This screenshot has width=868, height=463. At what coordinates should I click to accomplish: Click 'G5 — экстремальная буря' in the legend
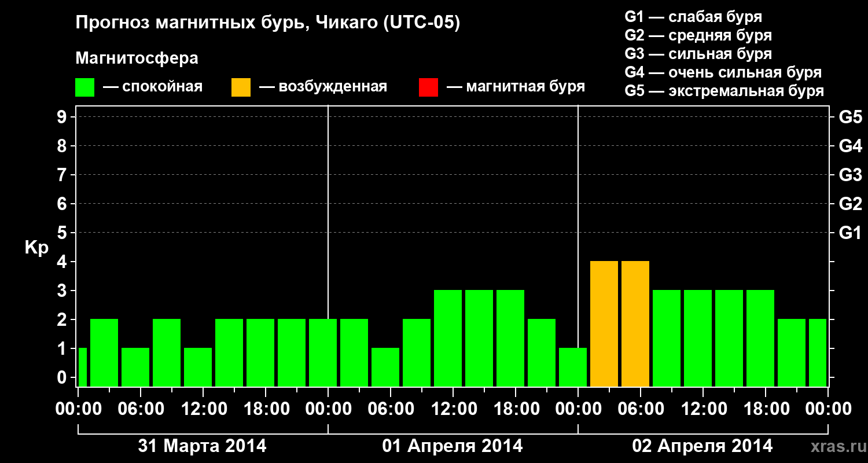(x=724, y=91)
